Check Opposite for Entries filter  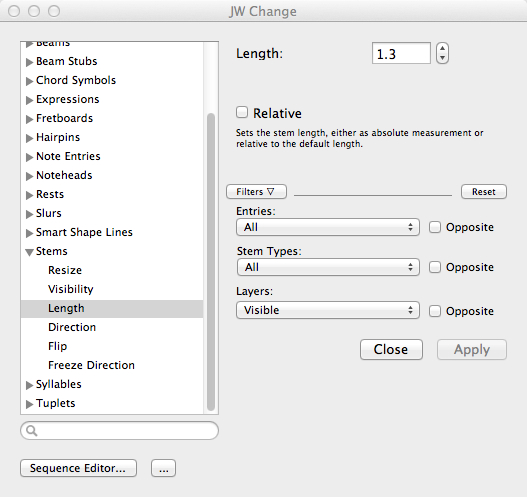click(435, 227)
